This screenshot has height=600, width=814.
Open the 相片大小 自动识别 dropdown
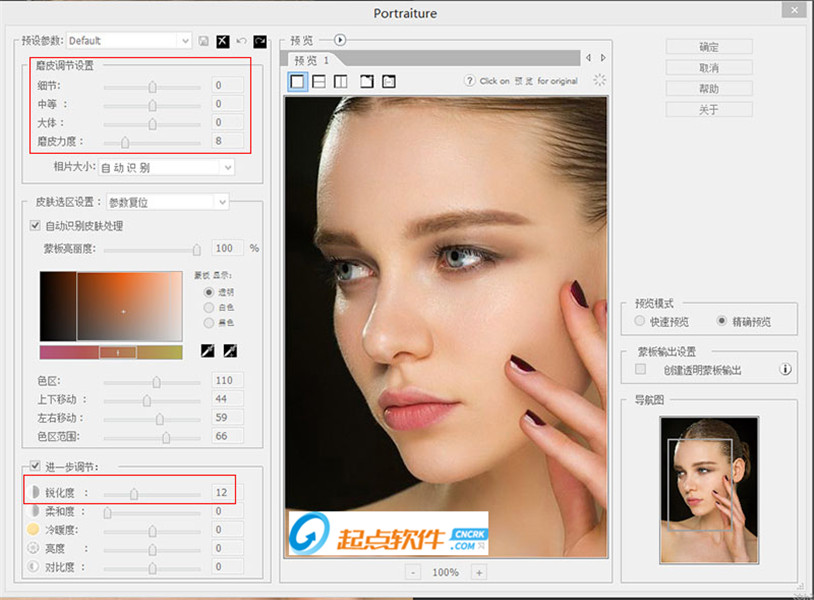click(166, 167)
